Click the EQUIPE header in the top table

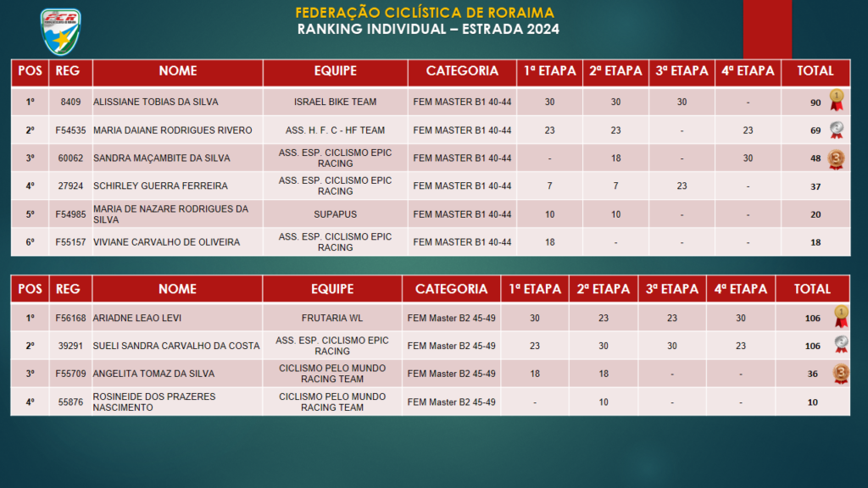336,71
